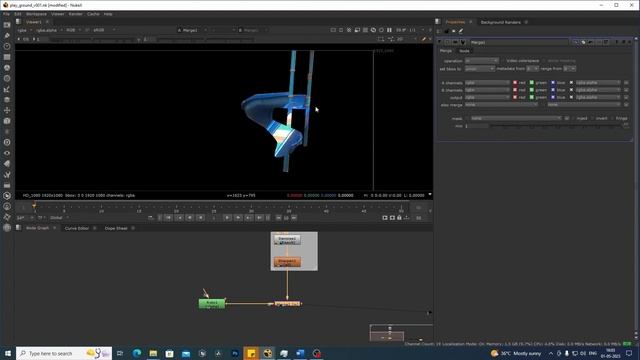
Task: Open the File menu
Action: (x=7, y=14)
